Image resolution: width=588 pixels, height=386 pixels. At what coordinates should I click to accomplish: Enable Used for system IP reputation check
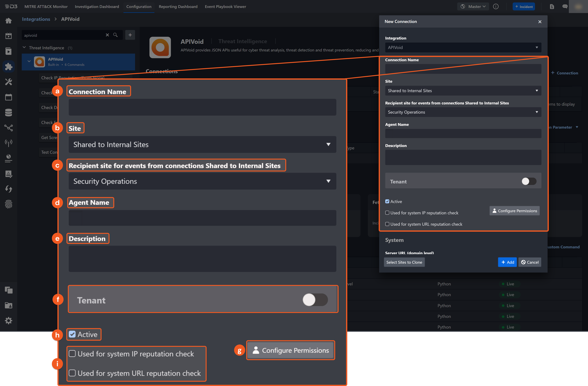pos(387,213)
